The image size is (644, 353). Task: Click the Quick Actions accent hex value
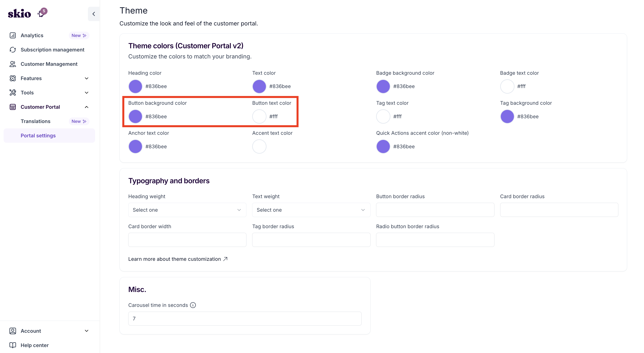pos(404,146)
